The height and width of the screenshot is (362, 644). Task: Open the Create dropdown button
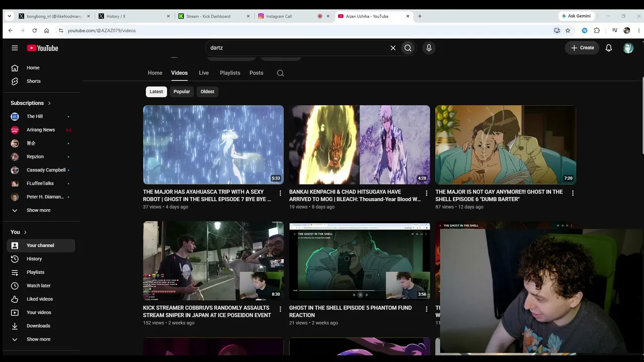582,48
